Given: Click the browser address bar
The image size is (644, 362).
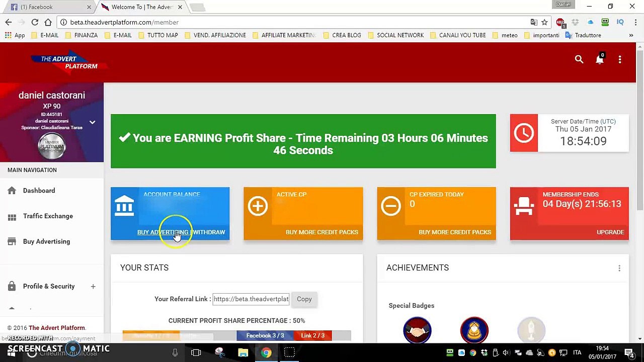Looking at the screenshot, I should tap(297, 22).
